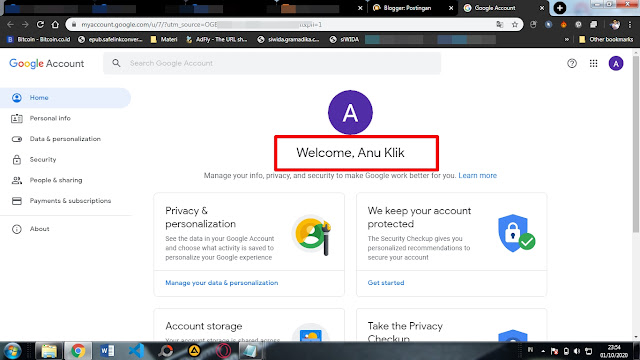Open the Materi bookmark folder
640x360 pixels.
164,40
